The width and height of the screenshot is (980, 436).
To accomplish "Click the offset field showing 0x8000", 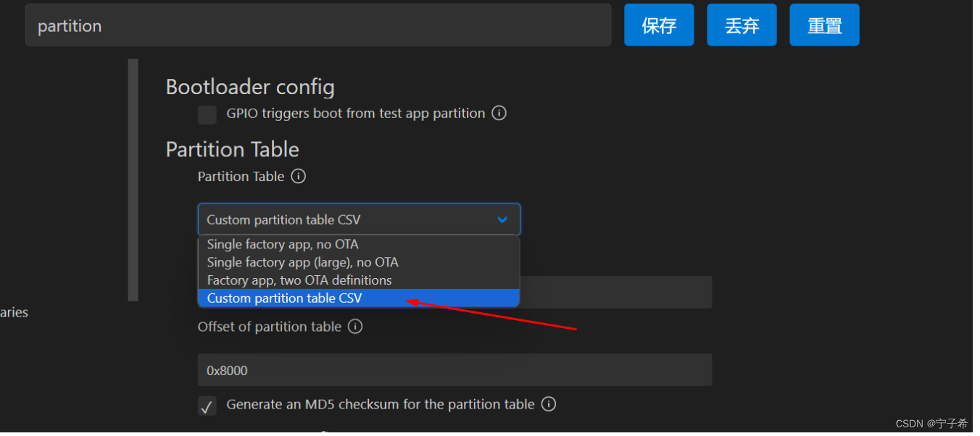I will point(454,369).
